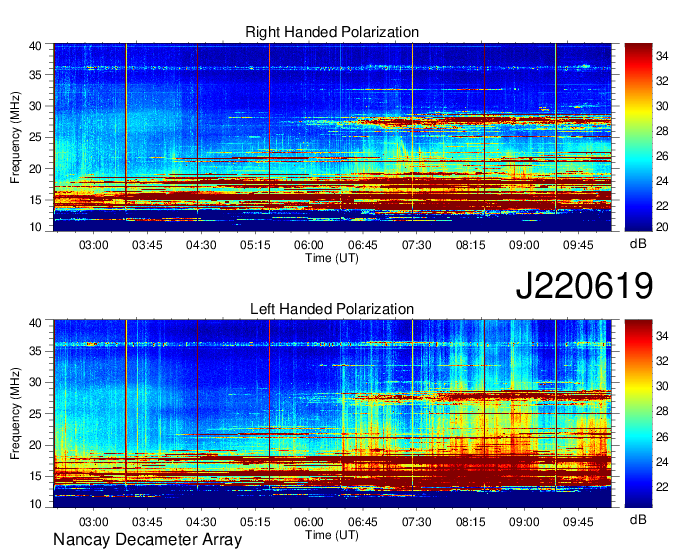
Task: Click the 09:00 tick under Right Handed plot
Action: coord(524,245)
